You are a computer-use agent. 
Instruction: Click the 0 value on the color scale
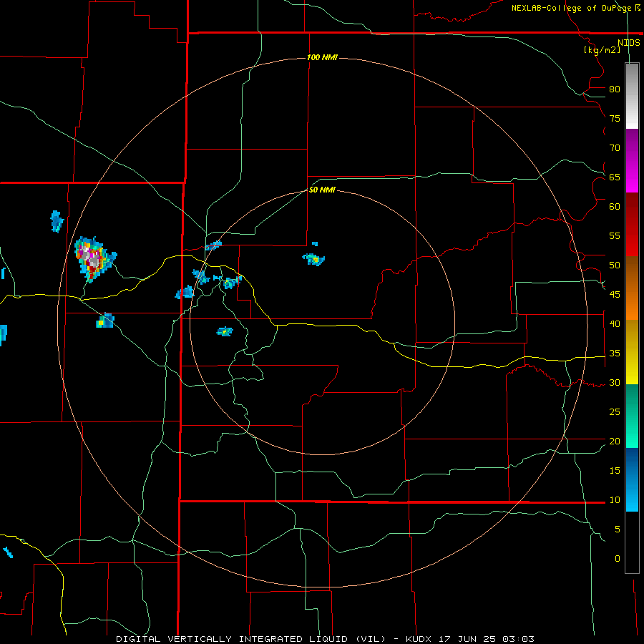618,559
